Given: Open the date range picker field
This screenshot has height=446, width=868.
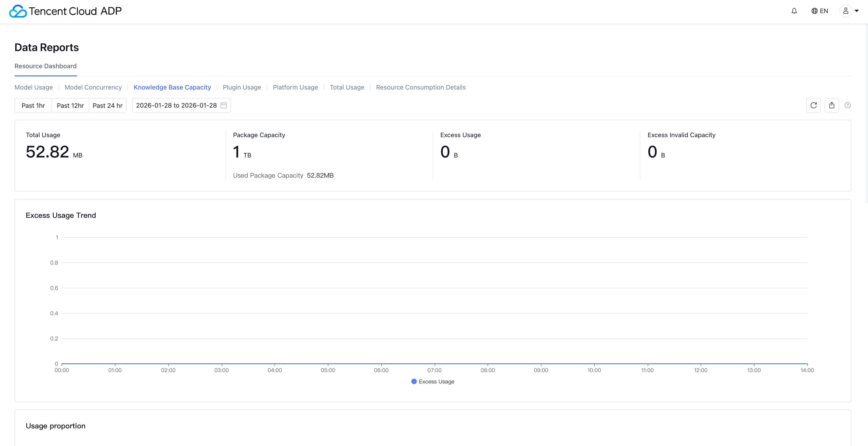Looking at the screenshot, I should click(176, 105).
